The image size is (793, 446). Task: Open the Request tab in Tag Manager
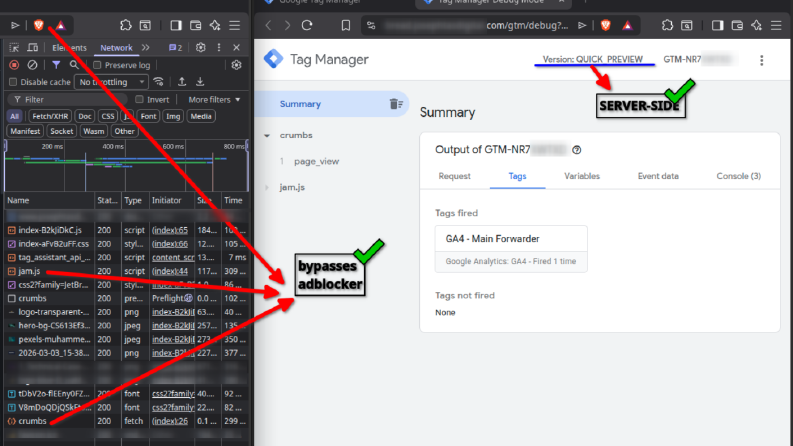[454, 176]
